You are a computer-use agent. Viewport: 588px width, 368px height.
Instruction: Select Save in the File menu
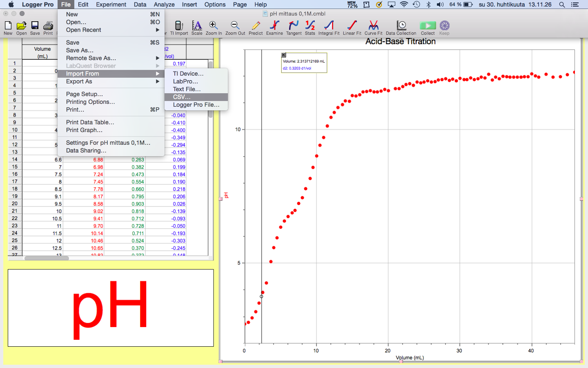111,43
